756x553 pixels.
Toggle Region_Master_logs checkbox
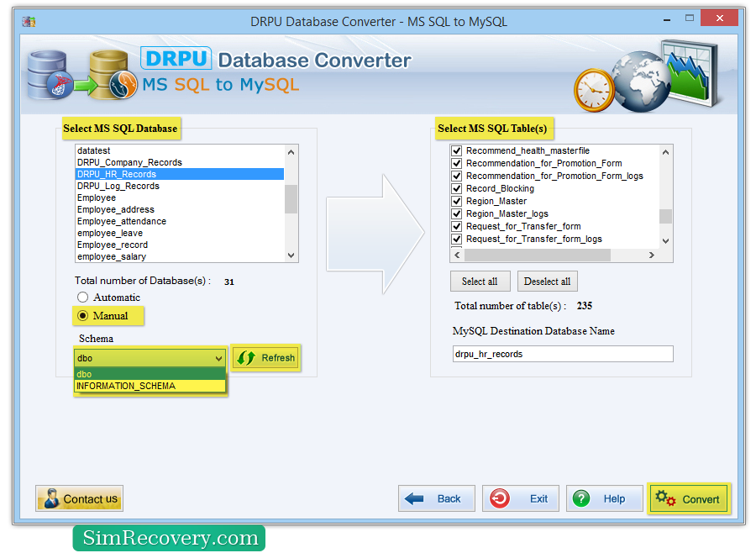457,213
